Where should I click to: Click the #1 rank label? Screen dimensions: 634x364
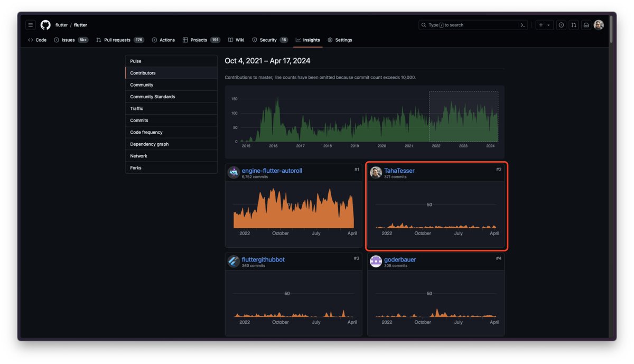357,170
